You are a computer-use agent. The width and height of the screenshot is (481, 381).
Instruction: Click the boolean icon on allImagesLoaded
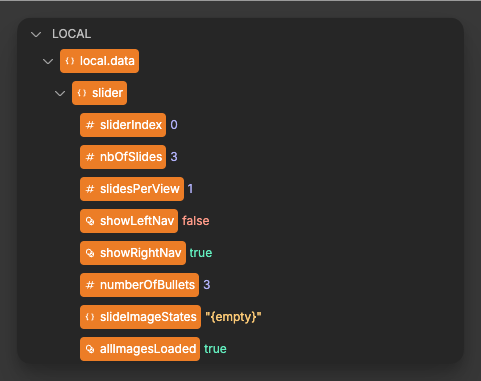(x=90, y=349)
